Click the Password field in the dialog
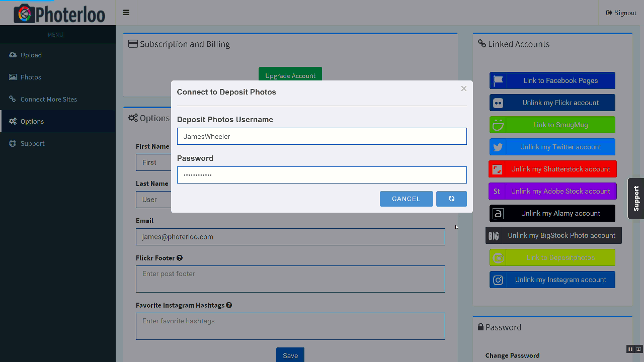 pyautogui.click(x=321, y=175)
